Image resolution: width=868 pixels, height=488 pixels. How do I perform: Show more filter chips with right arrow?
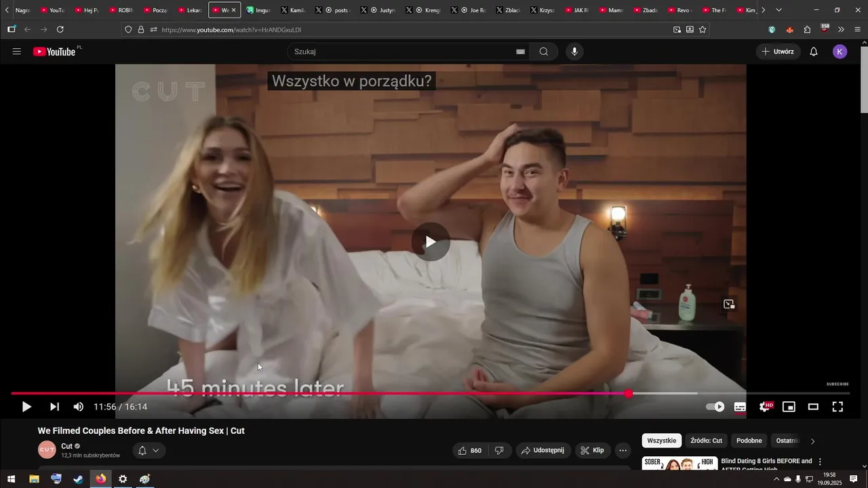(x=812, y=441)
